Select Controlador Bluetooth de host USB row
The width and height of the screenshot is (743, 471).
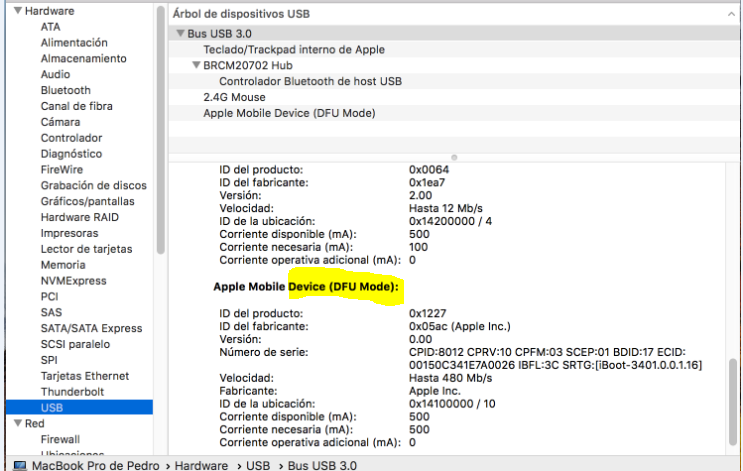click(x=454, y=81)
